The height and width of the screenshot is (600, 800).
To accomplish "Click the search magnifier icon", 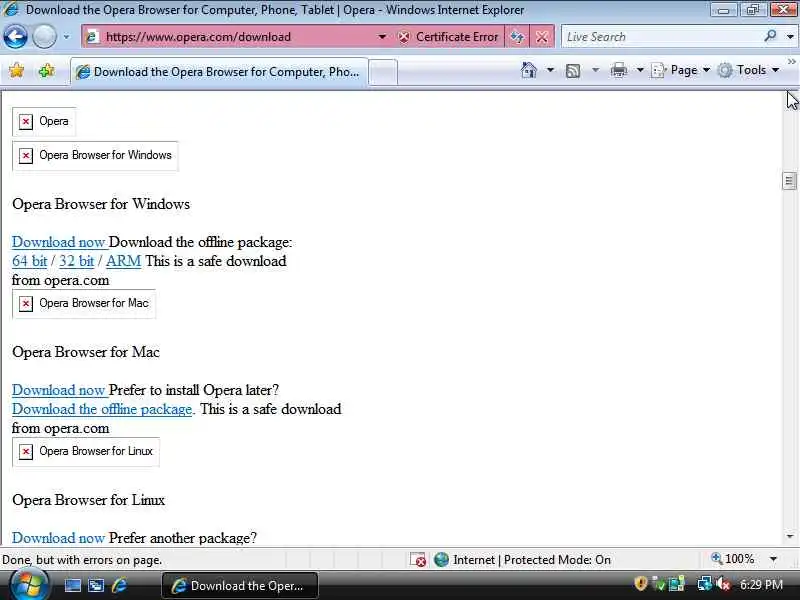I will (770, 36).
